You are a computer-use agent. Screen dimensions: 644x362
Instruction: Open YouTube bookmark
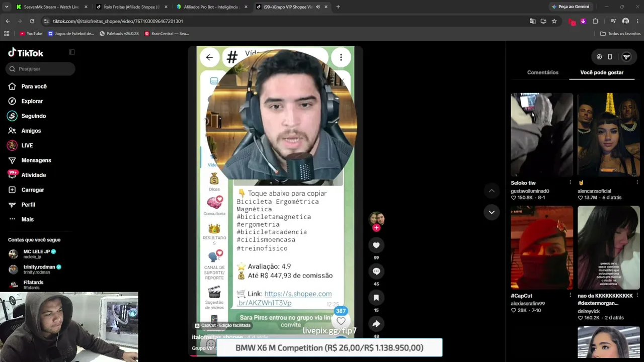point(31,34)
